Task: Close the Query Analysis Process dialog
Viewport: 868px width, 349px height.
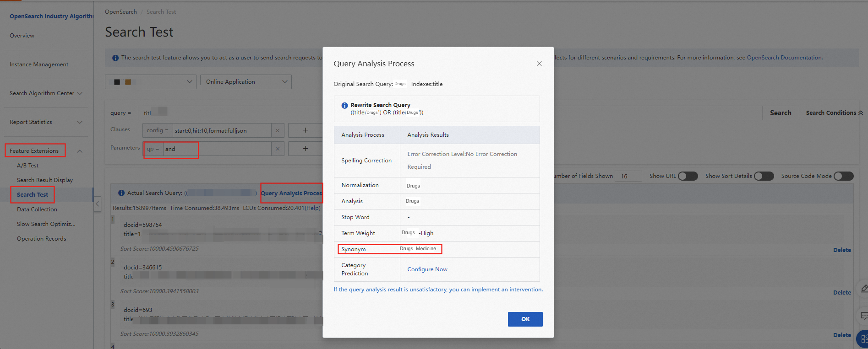Action: (x=539, y=64)
